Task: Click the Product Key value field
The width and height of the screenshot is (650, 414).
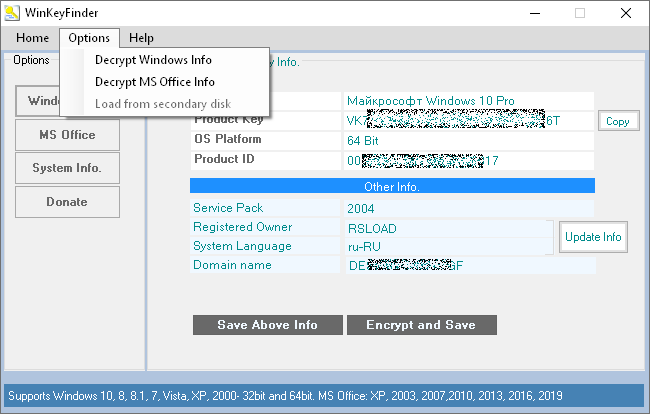Action: pos(468,121)
